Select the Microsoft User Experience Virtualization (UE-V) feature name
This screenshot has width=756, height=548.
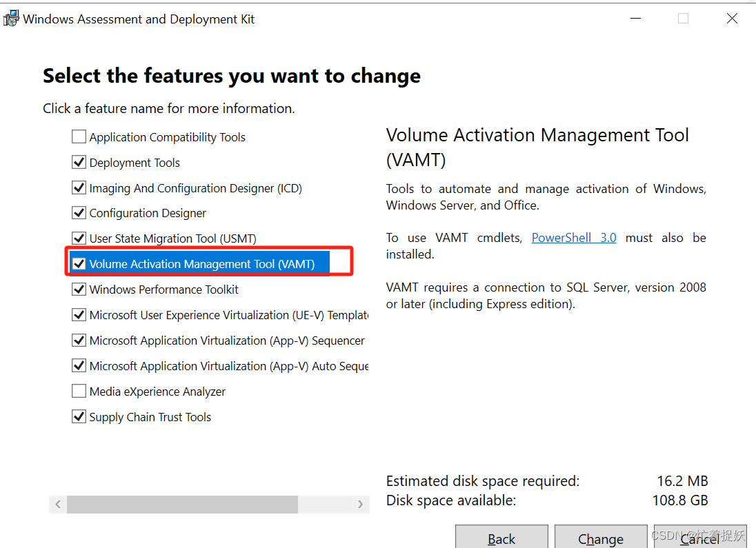229,315
